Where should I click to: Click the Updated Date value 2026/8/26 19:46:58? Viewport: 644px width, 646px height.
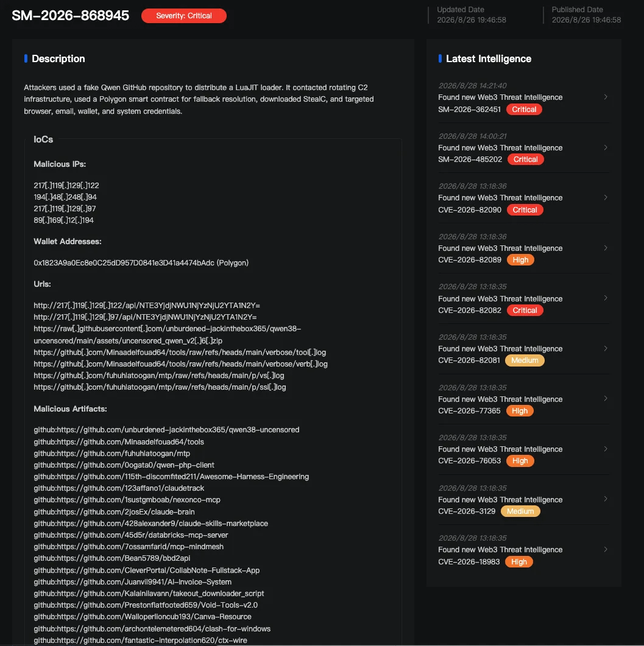(471, 19)
